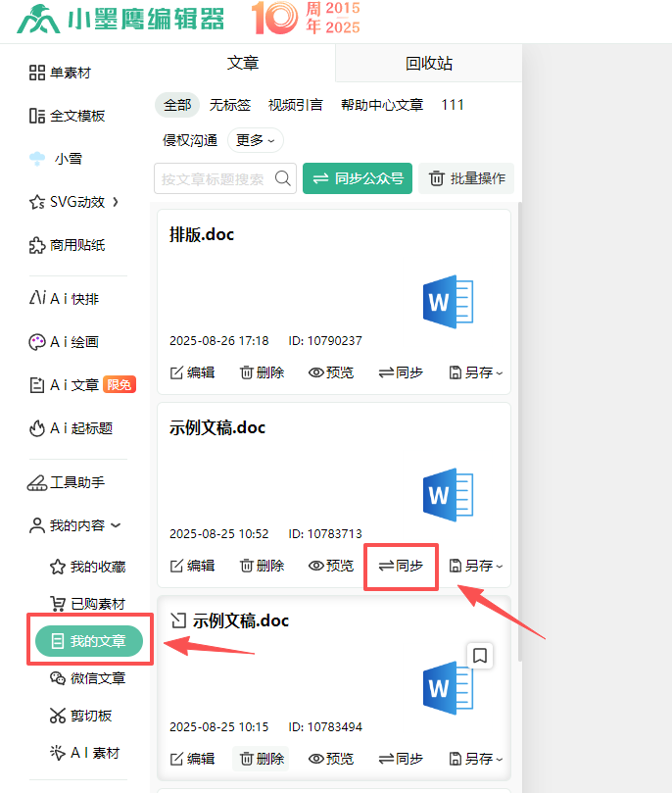The height and width of the screenshot is (793, 672).
Task: Delete article with ID 10783494
Action: 261,759
